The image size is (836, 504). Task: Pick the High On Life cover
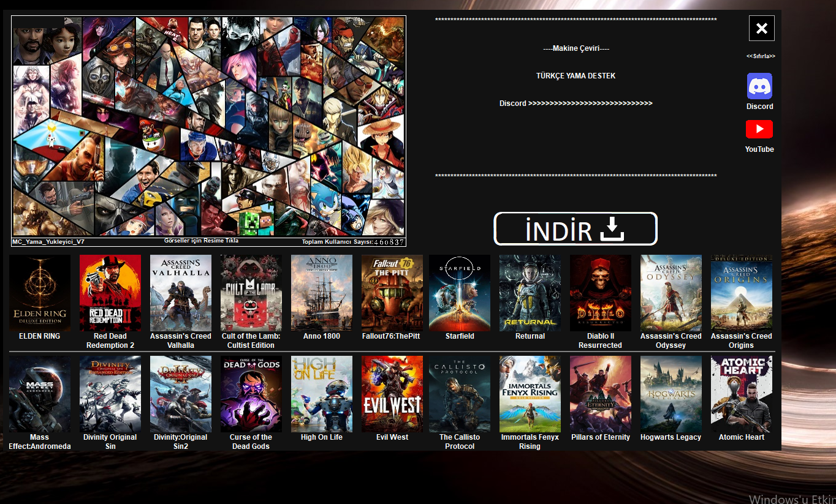coord(322,394)
